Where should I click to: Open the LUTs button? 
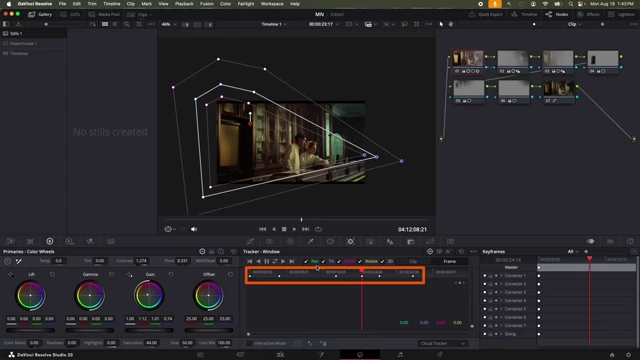pos(70,14)
